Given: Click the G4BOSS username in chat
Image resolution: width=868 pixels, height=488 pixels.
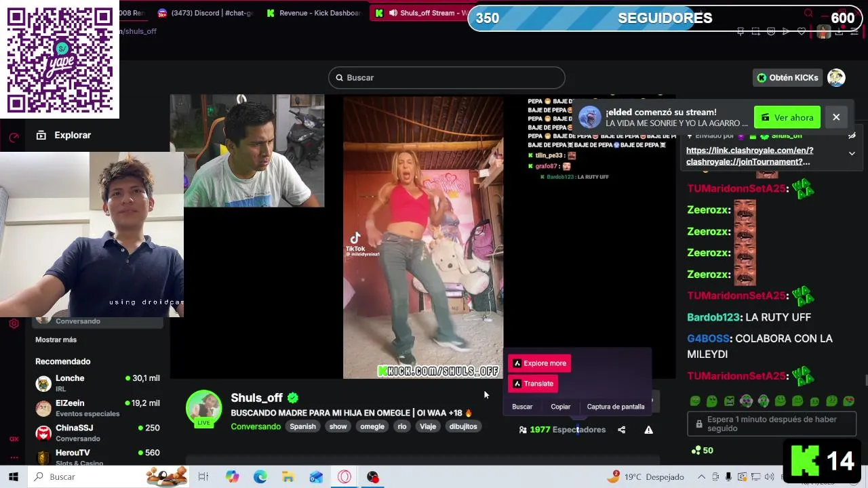Looking at the screenshot, I should (708, 338).
